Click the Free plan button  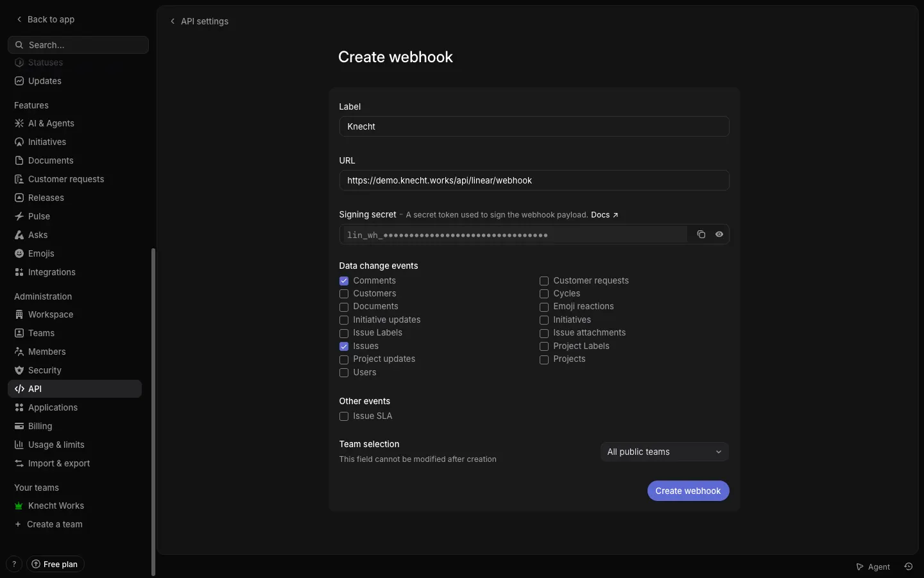point(55,565)
